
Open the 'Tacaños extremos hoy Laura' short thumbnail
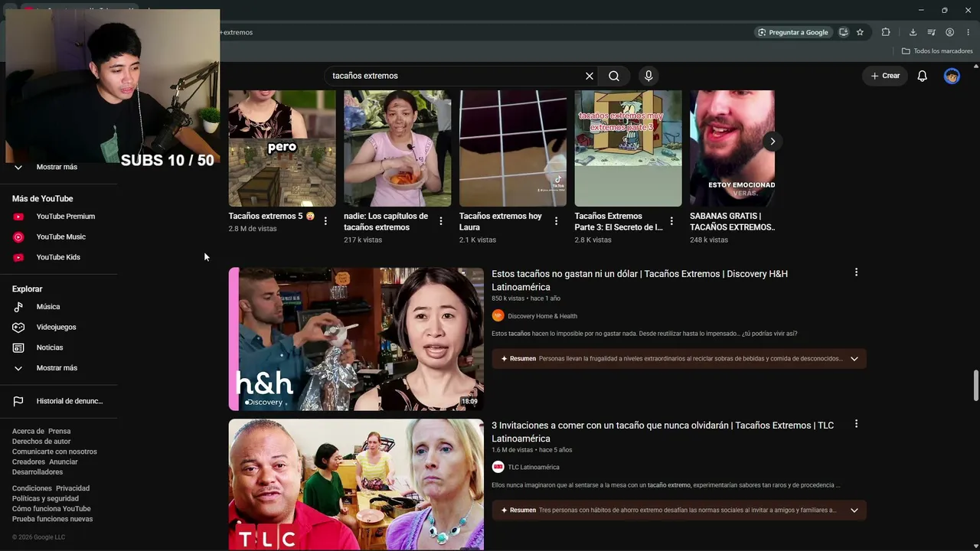[x=513, y=148]
